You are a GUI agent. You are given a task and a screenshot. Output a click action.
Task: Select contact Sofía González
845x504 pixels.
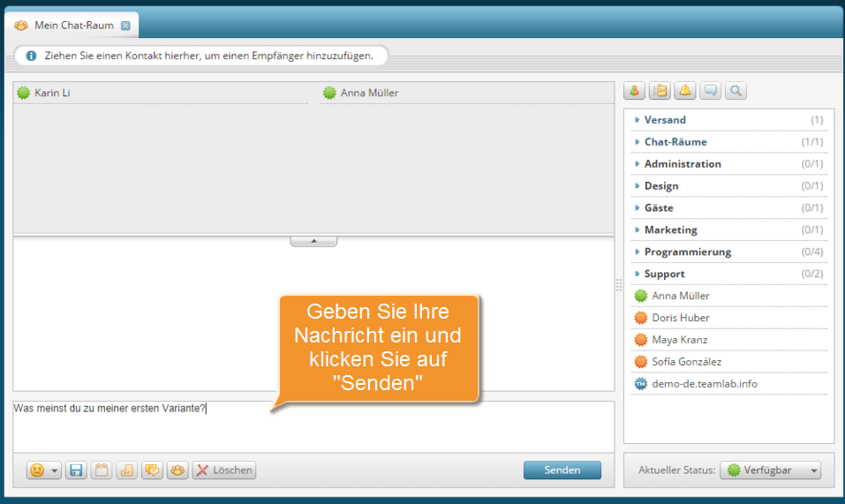click(x=728, y=363)
